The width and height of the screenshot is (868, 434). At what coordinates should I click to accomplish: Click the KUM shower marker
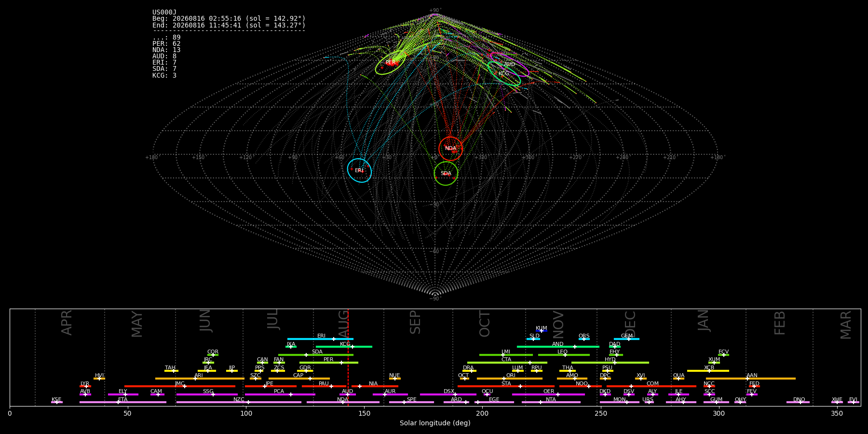click(x=542, y=330)
